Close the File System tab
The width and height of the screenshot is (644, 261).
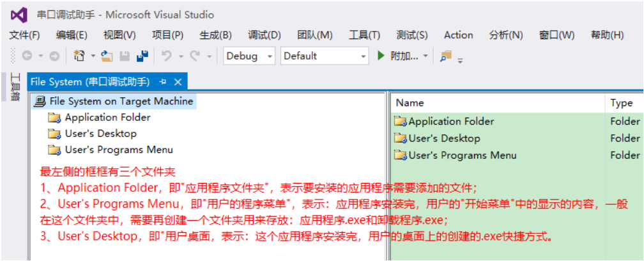coord(178,82)
